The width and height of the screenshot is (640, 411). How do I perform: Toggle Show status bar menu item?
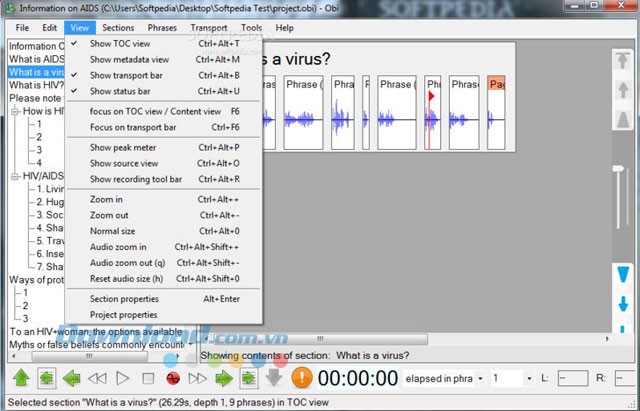tap(119, 91)
